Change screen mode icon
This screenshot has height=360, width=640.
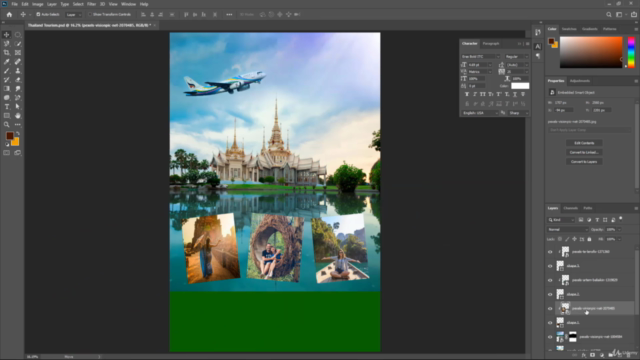point(18,153)
